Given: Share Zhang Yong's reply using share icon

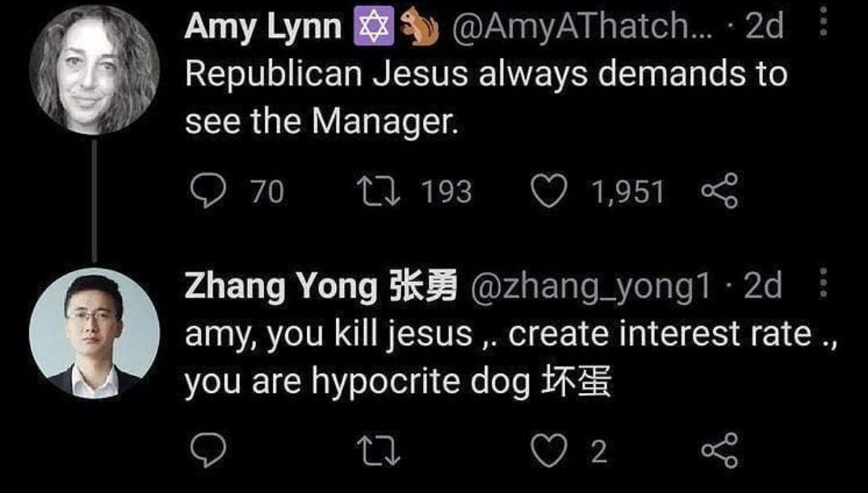Looking at the screenshot, I should 720,451.
